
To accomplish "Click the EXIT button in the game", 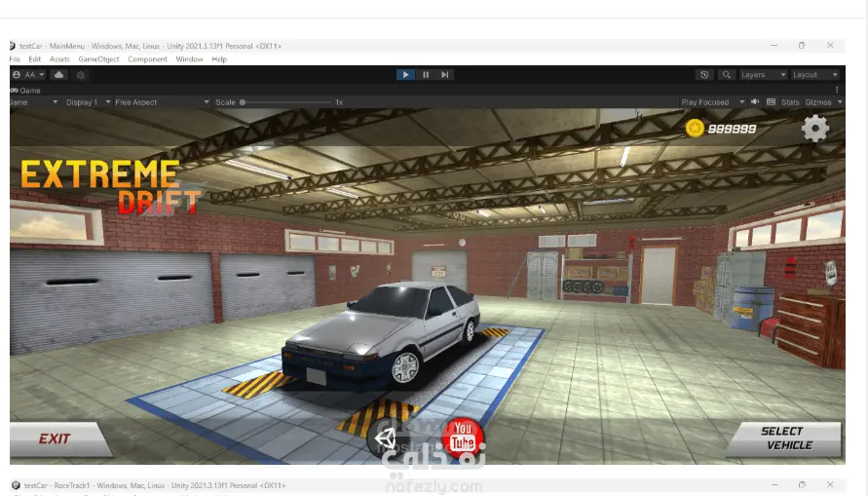I will 61,439.
